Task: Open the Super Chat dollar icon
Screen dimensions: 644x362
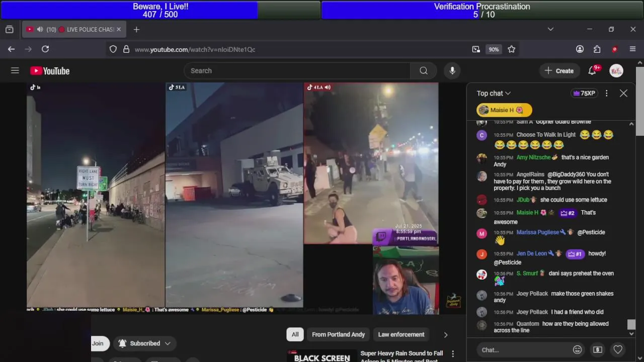Action: click(x=598, y=349)
